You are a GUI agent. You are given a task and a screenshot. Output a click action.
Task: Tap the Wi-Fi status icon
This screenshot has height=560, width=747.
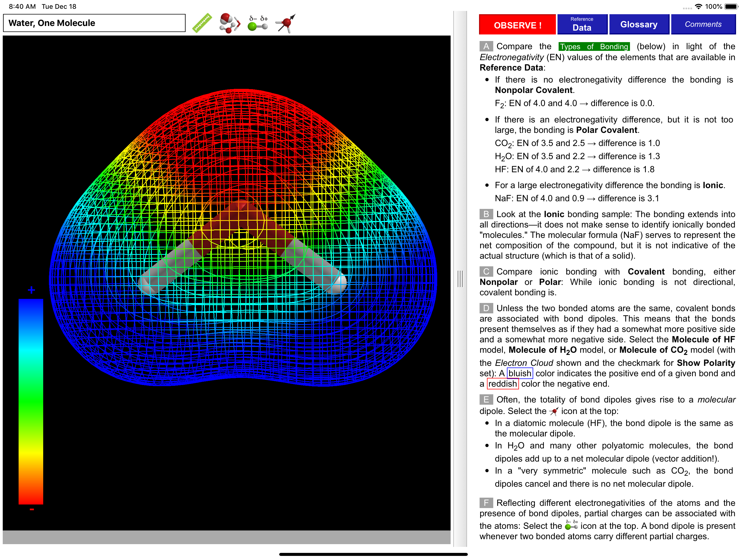pos(698,6)
